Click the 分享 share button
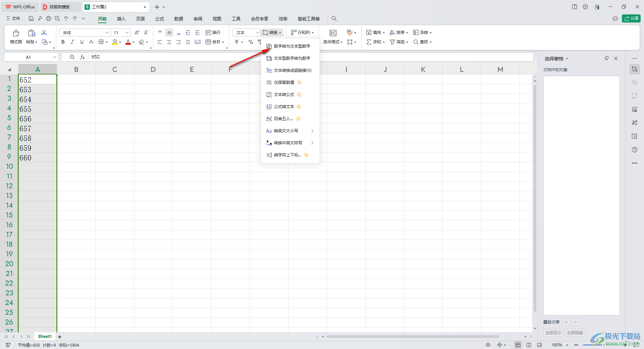 (631, 18)
